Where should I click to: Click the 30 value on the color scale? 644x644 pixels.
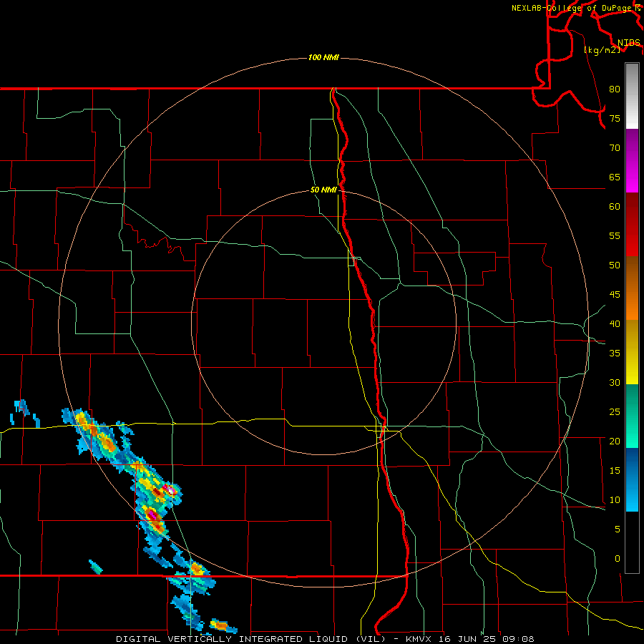(615, 383)
